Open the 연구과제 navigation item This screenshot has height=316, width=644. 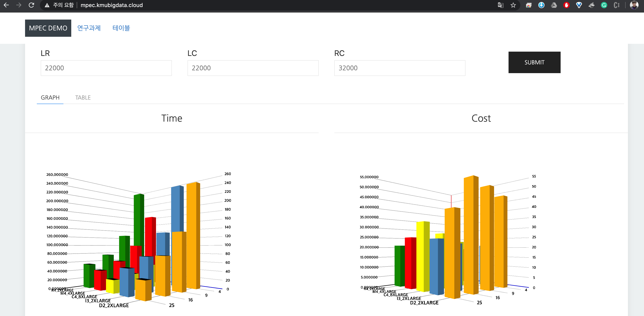pos(89,28)
